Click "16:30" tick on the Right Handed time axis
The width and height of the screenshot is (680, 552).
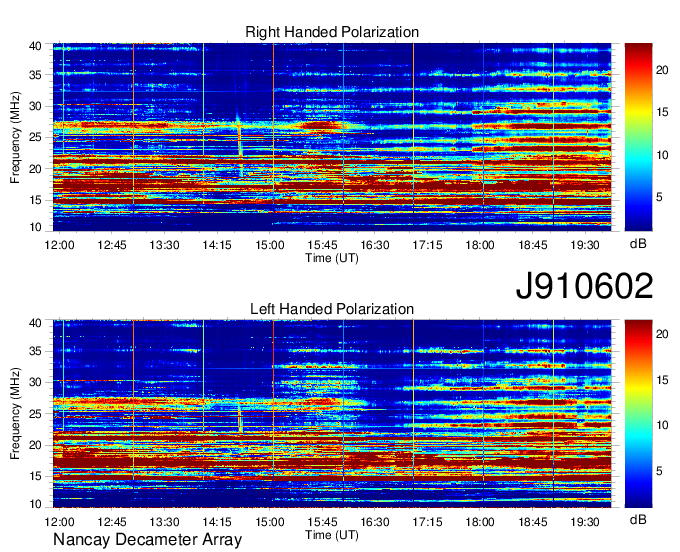tap(375, 245)
